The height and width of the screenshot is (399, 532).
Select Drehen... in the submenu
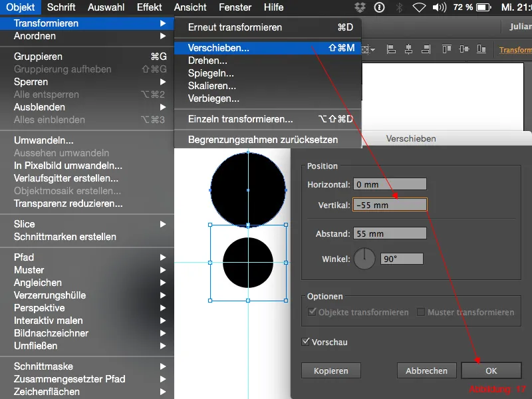[268, 61]
